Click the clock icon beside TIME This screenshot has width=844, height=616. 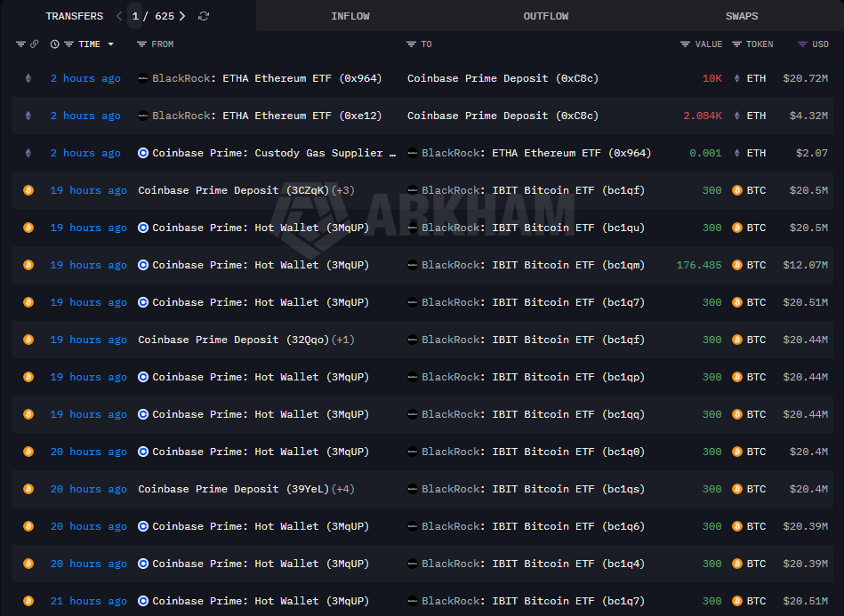(55, 44)
